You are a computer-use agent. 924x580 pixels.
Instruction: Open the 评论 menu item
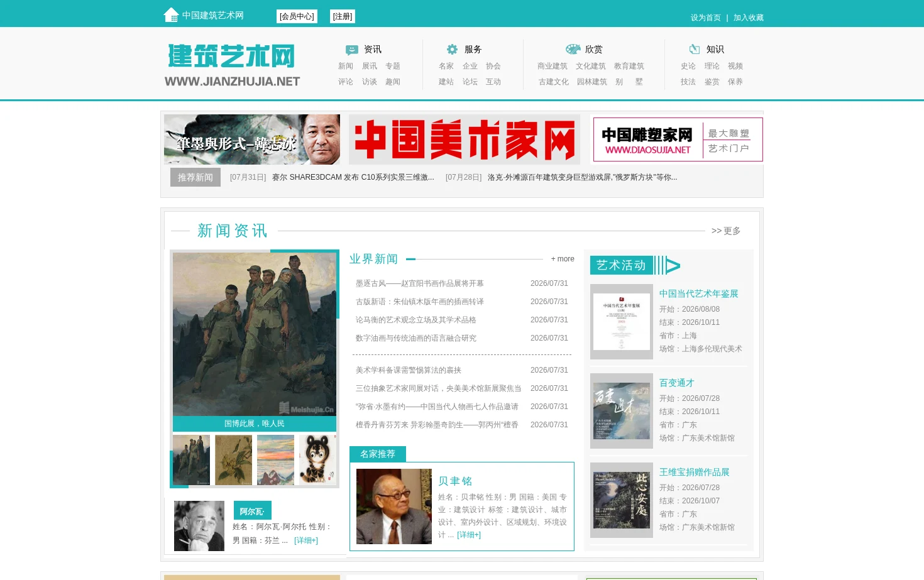pos(346,82)
